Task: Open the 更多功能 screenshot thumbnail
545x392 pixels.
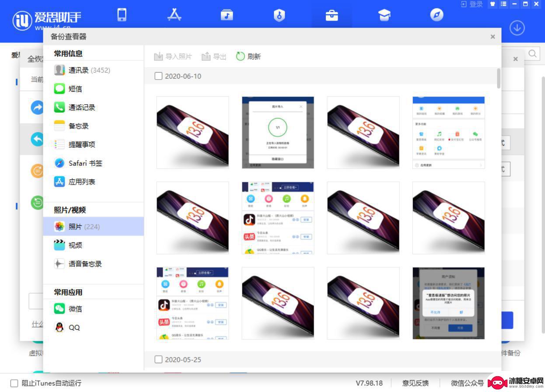Action: point(448,133)
